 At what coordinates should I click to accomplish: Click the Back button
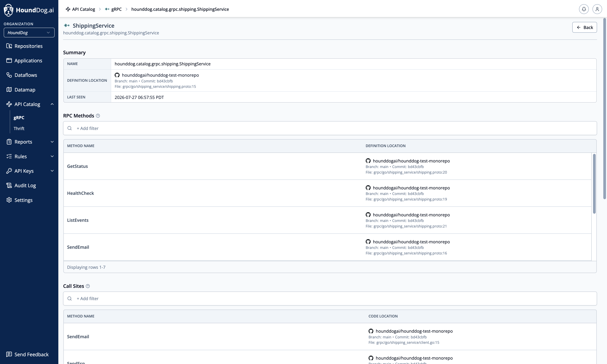(584, 27)
